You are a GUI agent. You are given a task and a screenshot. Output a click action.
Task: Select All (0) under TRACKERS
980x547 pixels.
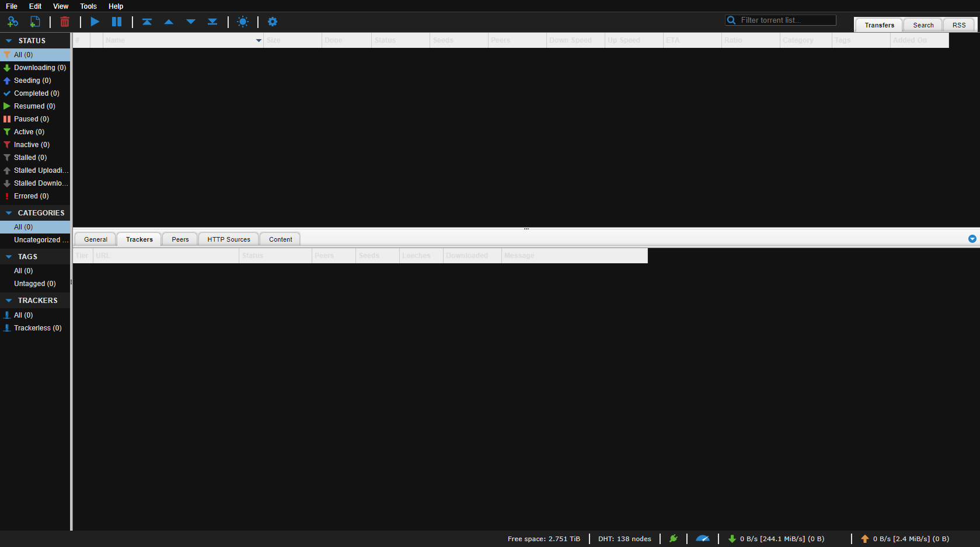point(35,315)
